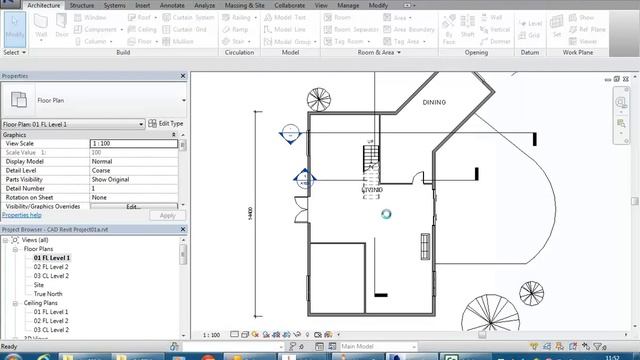Open the Area tool dropdown arrow

410,18
